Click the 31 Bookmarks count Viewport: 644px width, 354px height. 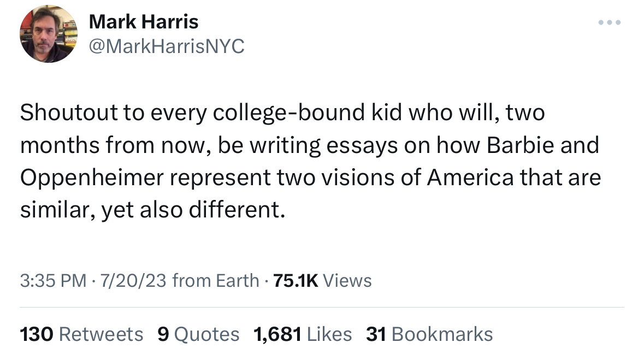(429, 334)
